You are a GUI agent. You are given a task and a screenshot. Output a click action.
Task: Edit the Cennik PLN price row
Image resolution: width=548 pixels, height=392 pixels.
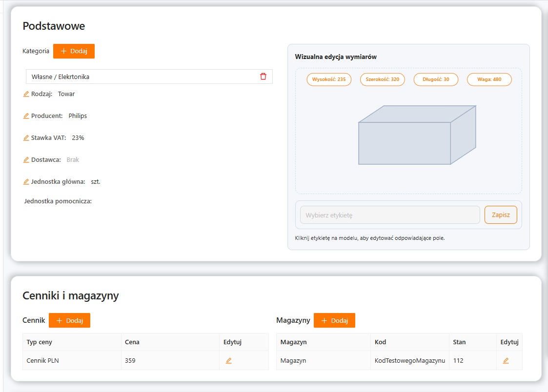(x=228, y=361)
